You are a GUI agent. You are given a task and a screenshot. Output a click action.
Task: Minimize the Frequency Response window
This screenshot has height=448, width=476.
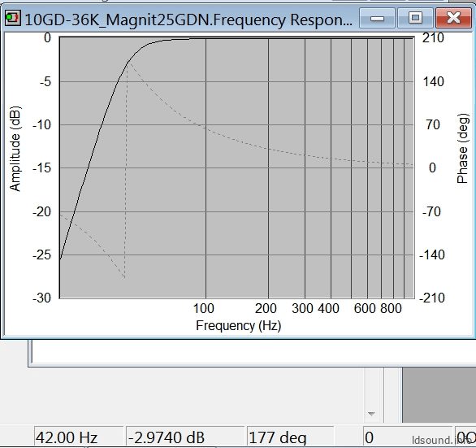377,18
